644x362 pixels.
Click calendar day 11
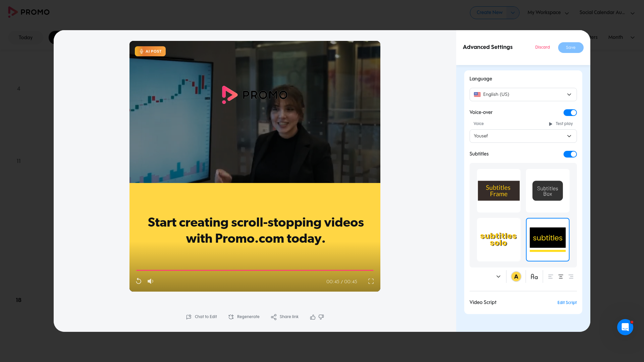(18, 161)
